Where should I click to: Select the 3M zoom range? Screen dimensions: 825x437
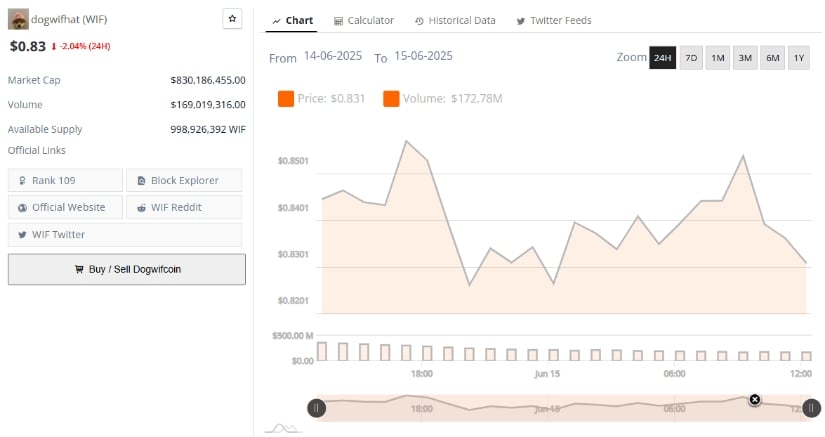coord(745,58)
